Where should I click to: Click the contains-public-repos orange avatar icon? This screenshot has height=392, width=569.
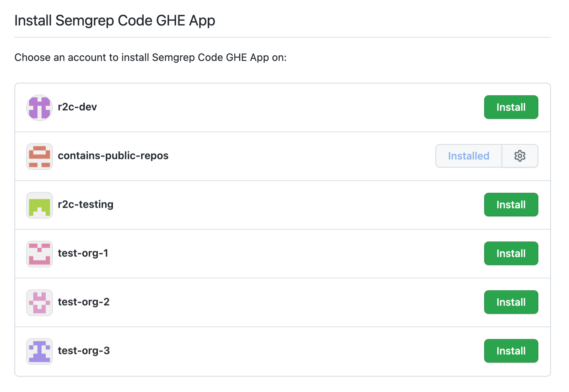point(39,156)
